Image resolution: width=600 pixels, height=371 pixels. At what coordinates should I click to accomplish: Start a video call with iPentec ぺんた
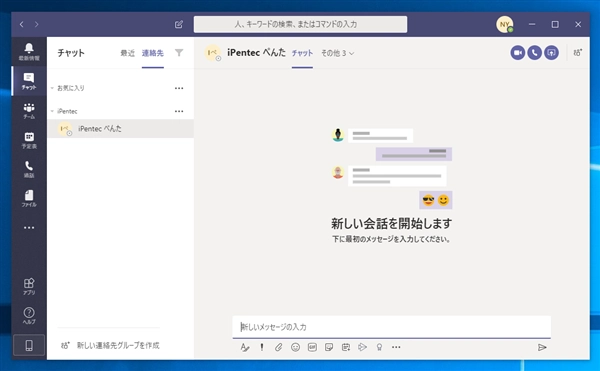tap(517, 53)
